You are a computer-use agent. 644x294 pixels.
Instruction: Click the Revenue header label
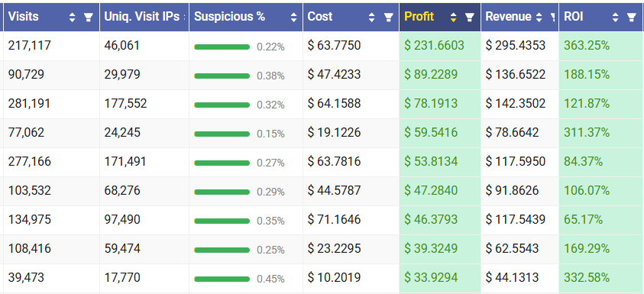(x=509, y=17)
